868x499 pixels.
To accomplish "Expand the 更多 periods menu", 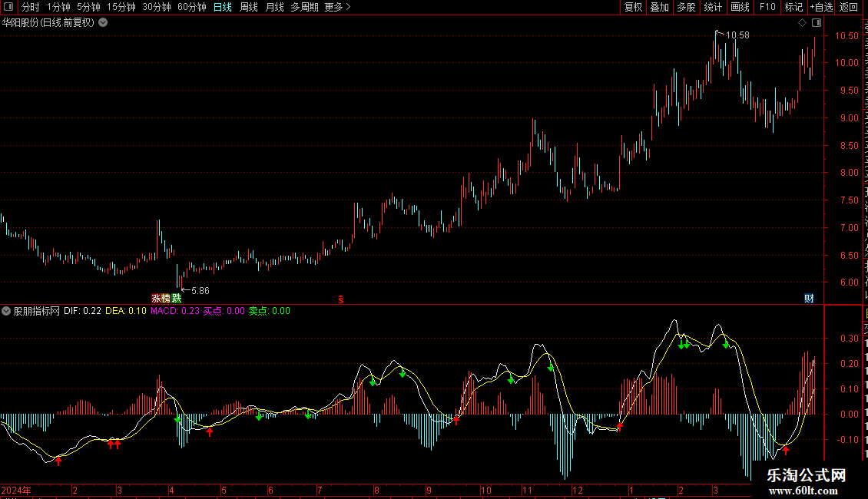I will (338, 7).
